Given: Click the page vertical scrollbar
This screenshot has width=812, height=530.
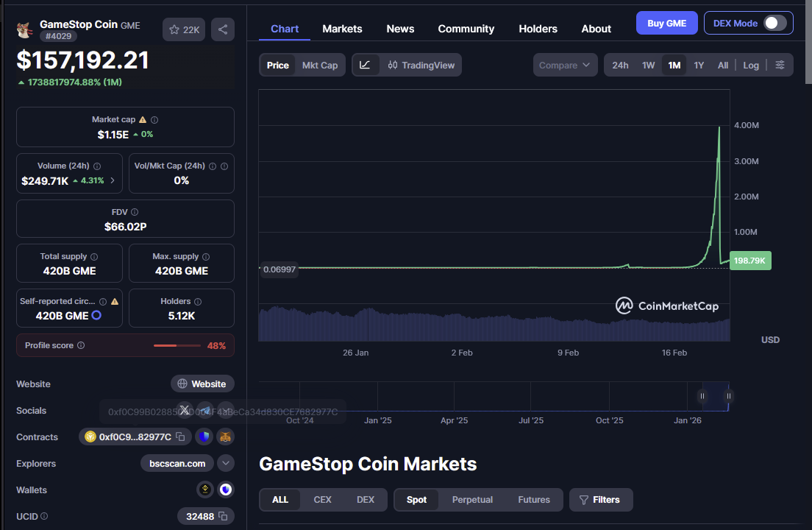Looking at the screenshot, I should (x=808, y=41).
